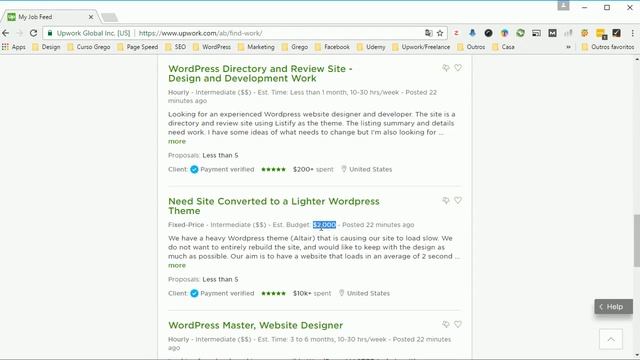Dislike the WordPress Directory and Review Site job
Image resolution: width=640 pixels, height=360 pixels.
coord(446,68)
